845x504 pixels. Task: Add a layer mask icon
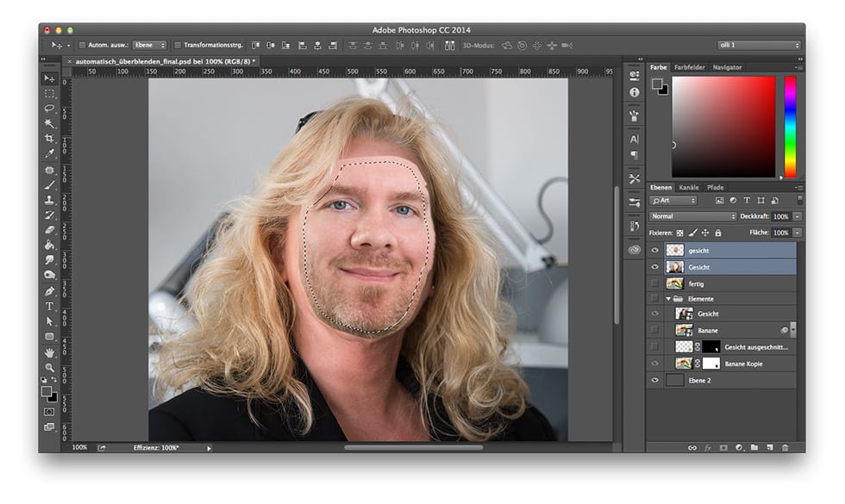723,447
